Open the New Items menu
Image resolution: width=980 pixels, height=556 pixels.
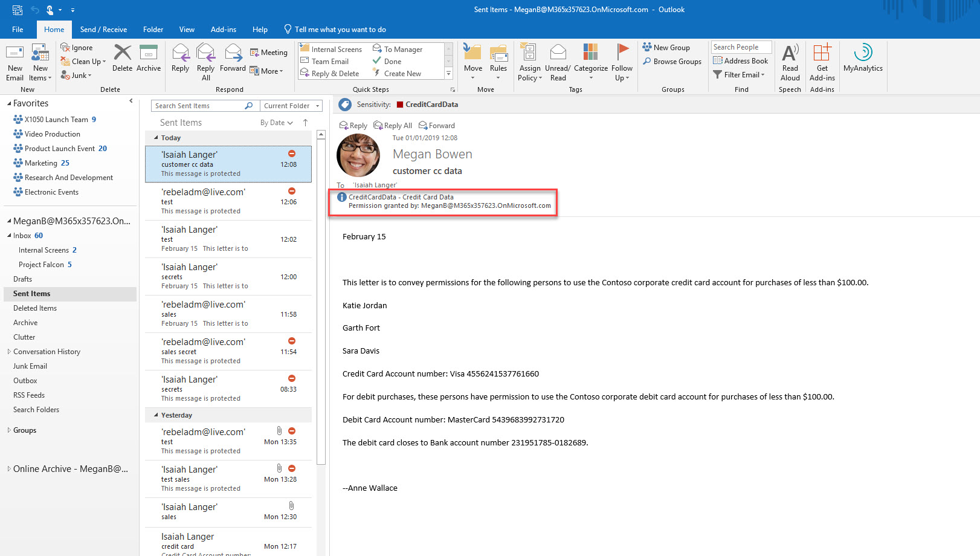pos(40,62)
